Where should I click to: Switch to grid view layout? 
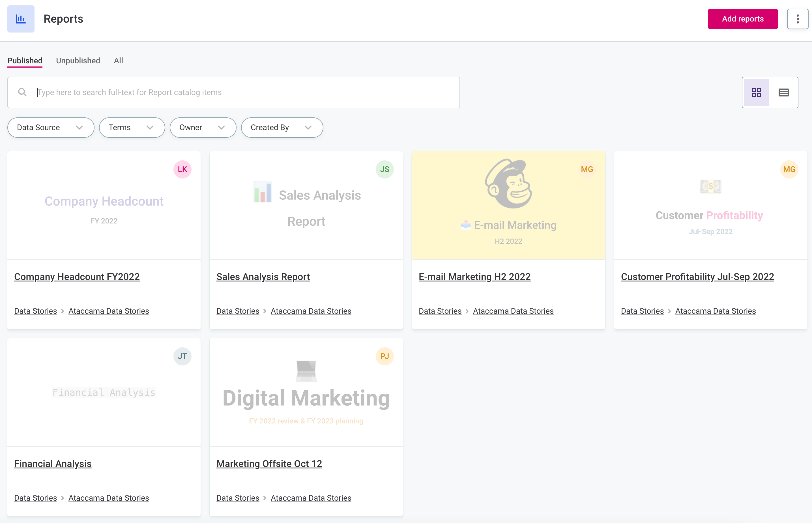tap(757, 92)
